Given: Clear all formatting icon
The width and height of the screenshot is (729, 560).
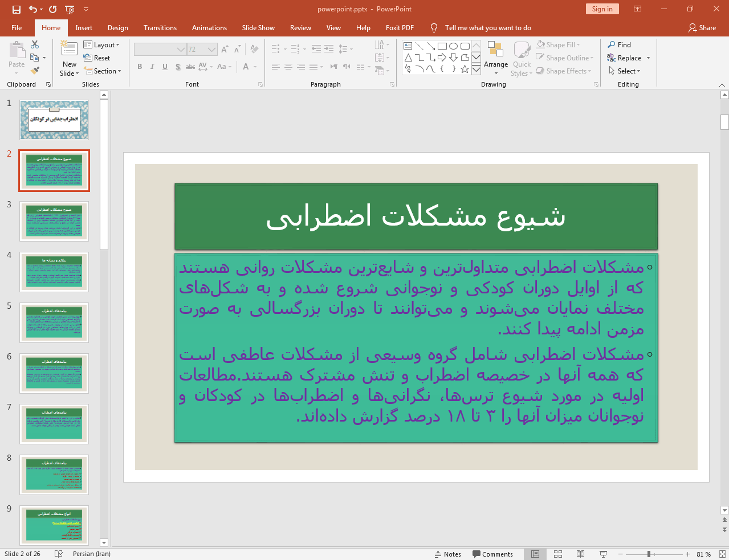Looking at the screenshot, I should coord(254,50).
